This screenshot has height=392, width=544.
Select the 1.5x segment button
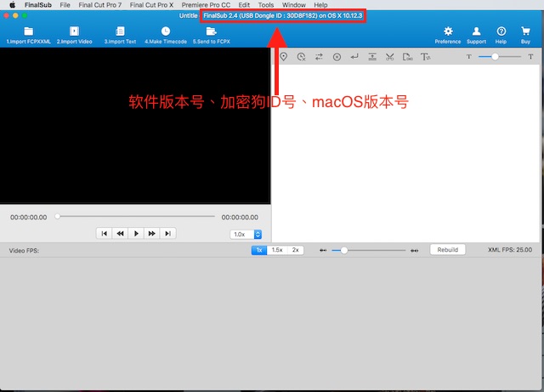tap(277, 250)
